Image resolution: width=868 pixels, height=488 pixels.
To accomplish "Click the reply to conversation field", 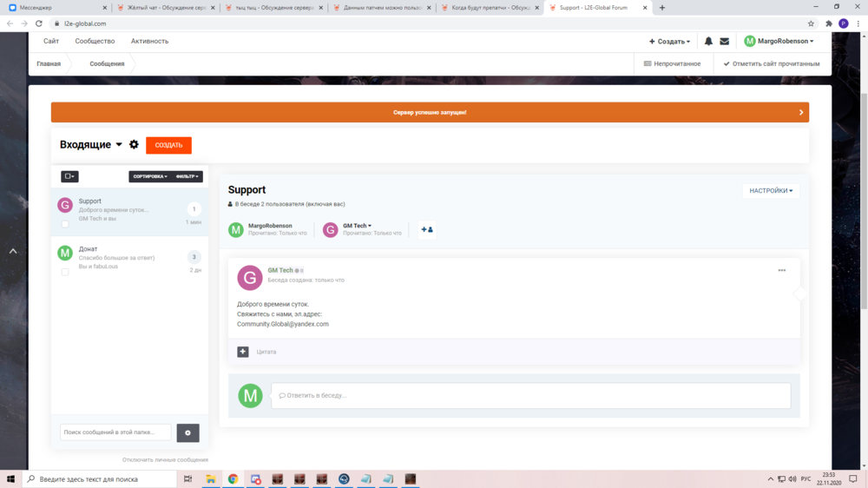I will [x=530, y=395].
